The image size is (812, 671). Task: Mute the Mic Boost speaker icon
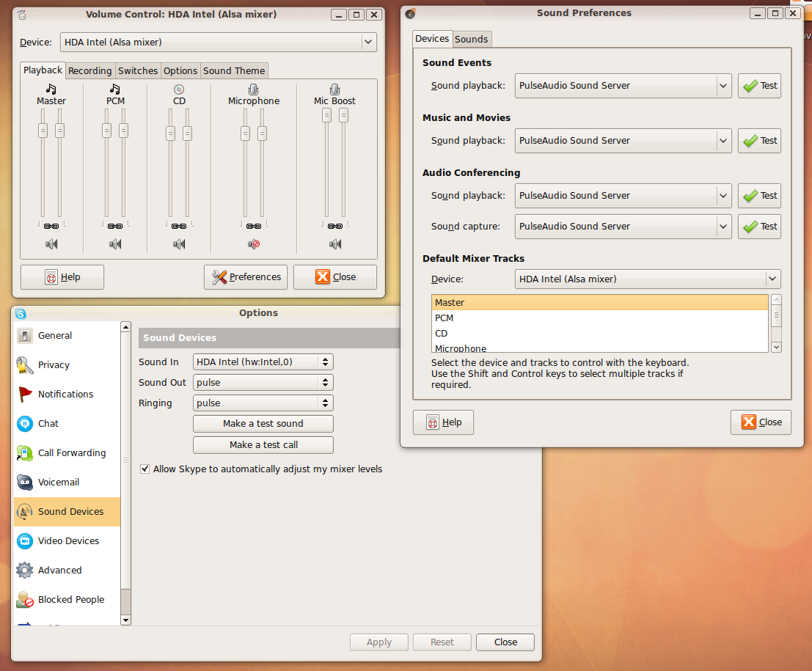[335, 244]
